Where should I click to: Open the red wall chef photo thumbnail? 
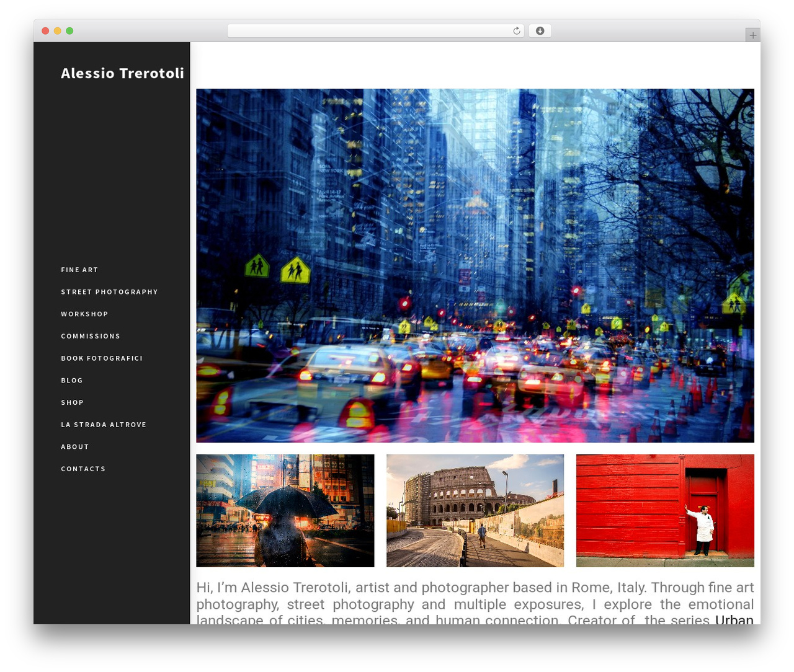coord(665,511)
